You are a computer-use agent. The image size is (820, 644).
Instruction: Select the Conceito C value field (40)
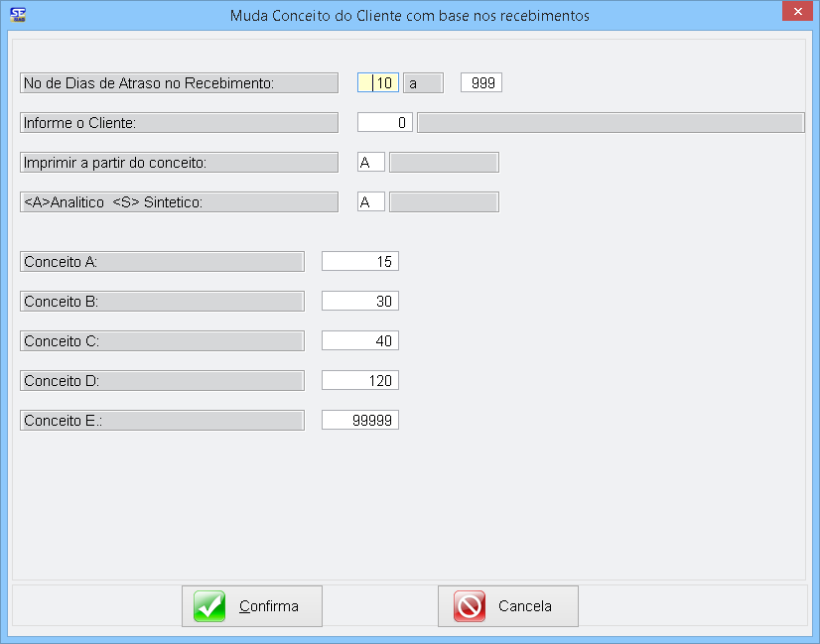click(359, 341)
